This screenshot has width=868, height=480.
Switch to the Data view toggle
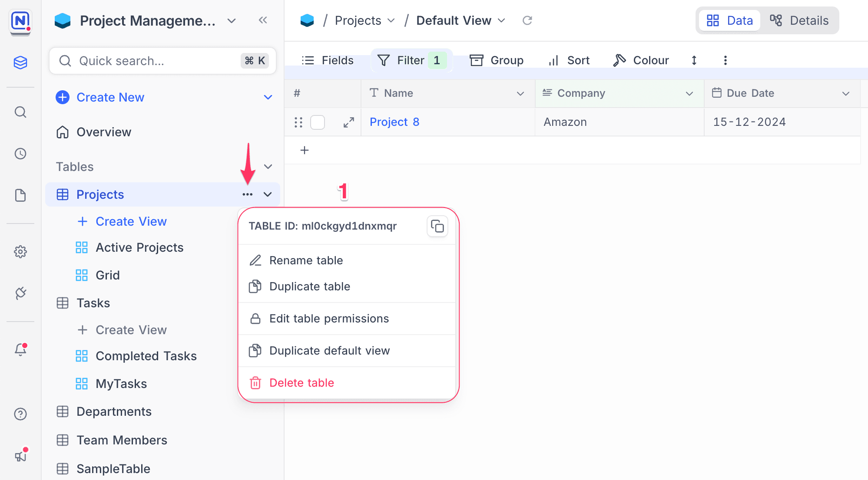730,20
